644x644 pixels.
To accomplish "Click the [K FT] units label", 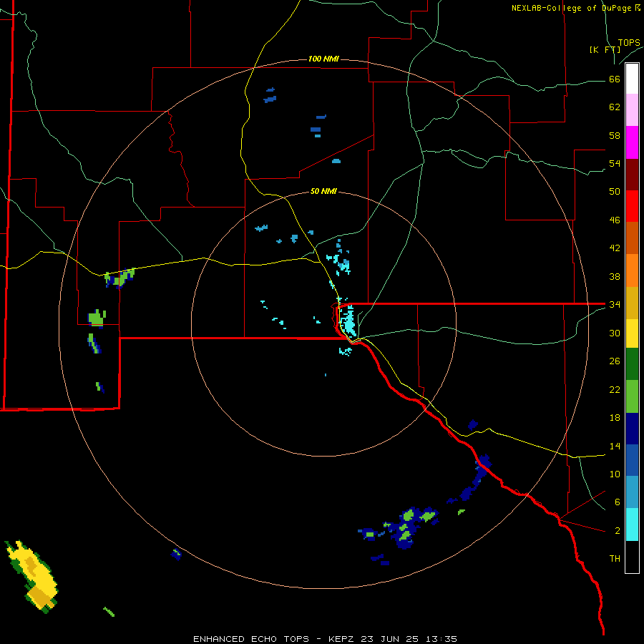I will 605,50.
